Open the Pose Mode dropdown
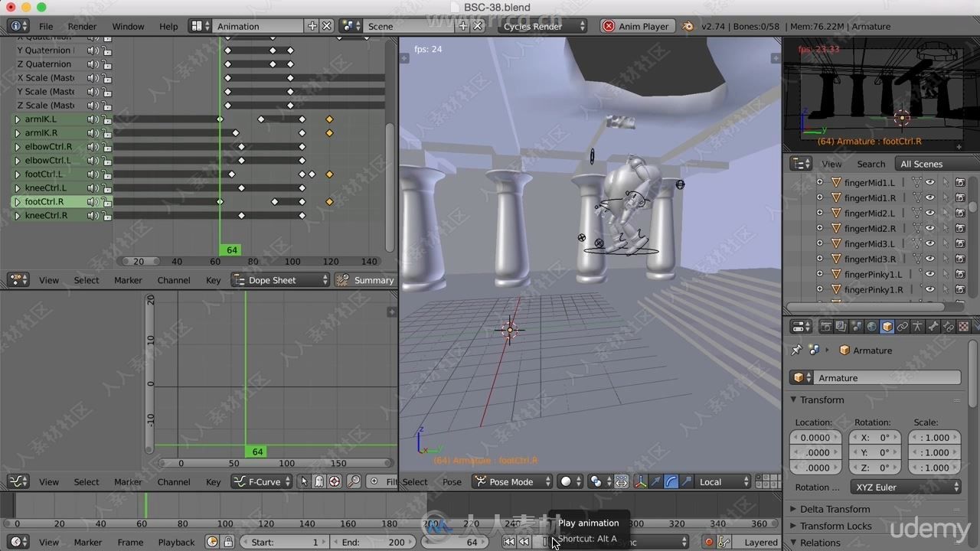Screen dimensions: 980x551 [x=512, y=481]
